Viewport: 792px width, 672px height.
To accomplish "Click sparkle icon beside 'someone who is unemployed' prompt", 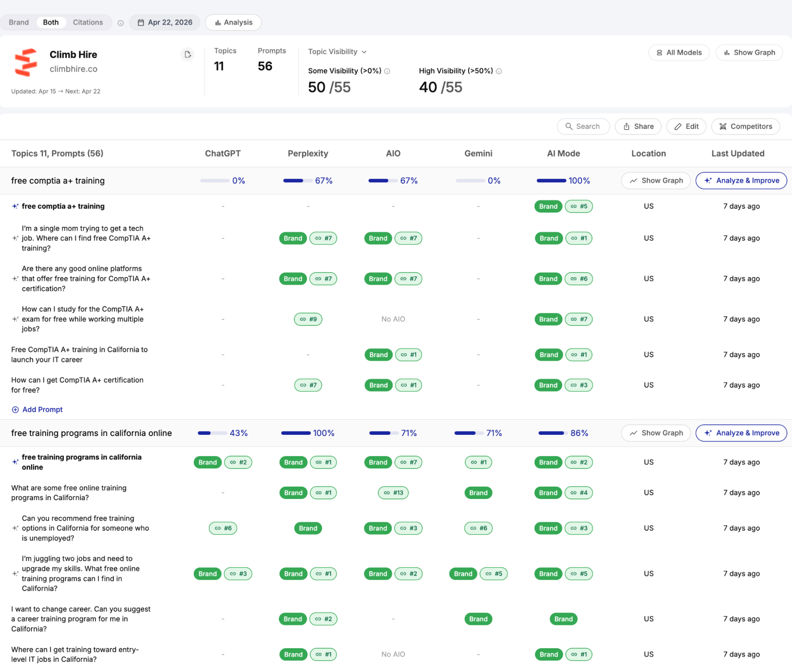I will point(15,528).
